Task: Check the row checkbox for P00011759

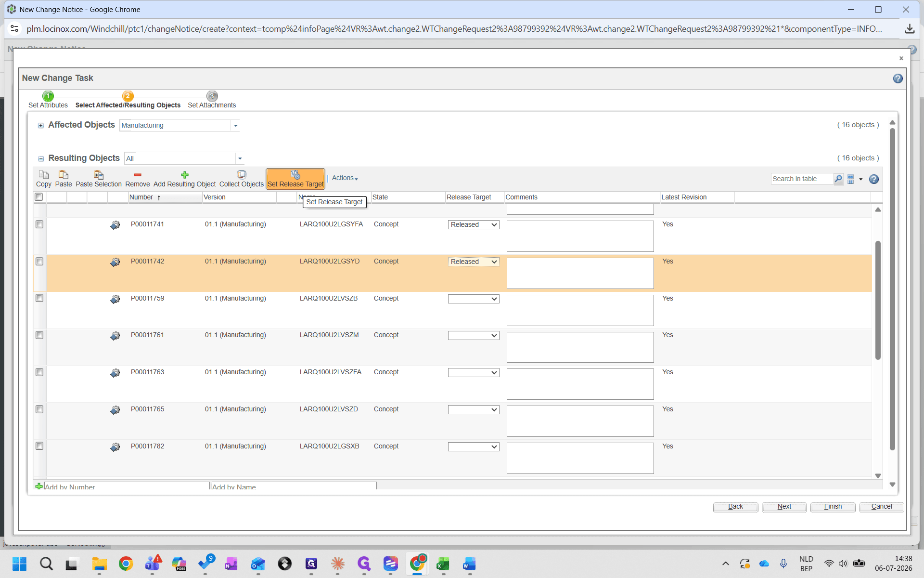Action: click(39, 298)
